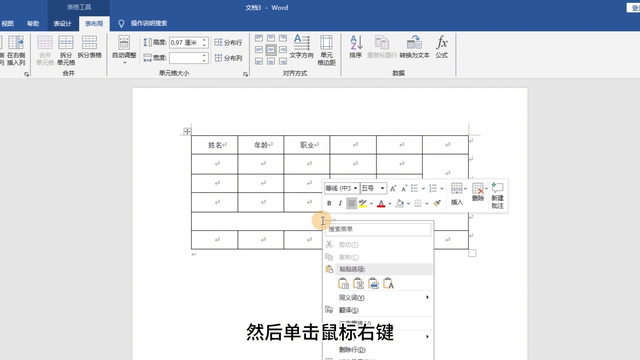Open the font color dropdown arrow

[390, 203]
